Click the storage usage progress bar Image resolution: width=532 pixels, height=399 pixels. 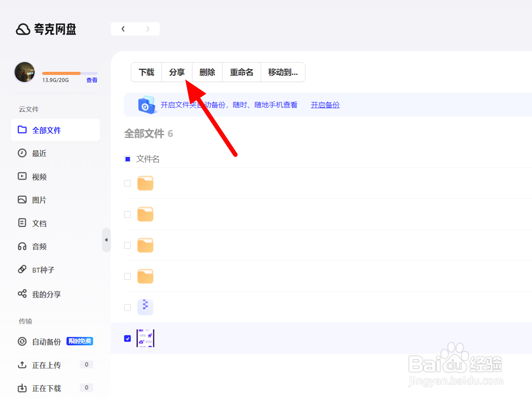tap(70, 73)
